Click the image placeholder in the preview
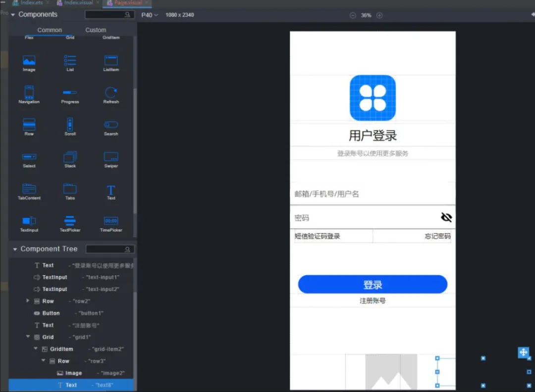 point(391,372)
